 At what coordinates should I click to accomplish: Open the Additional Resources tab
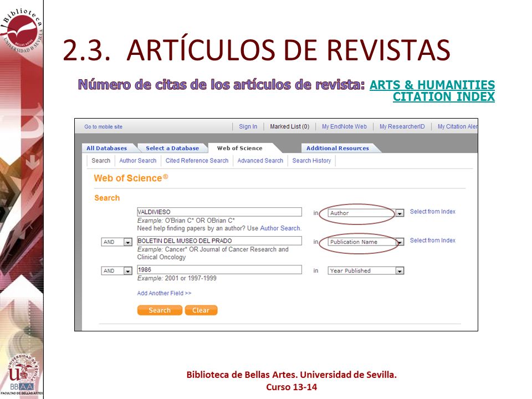point(337,149)
